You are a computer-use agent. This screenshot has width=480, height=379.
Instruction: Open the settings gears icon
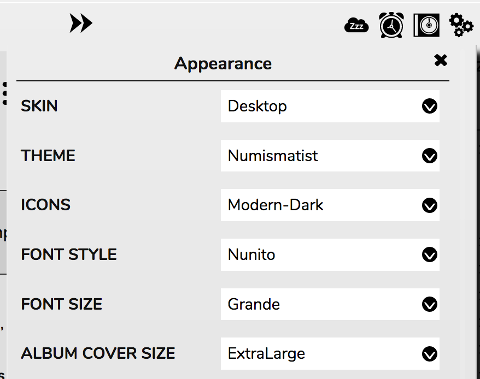461,25
